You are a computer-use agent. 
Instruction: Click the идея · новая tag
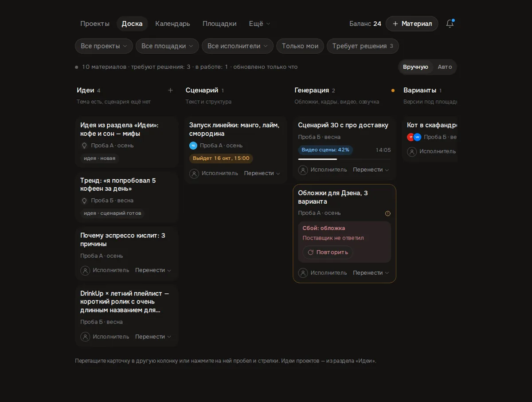(x=99, y=158)
